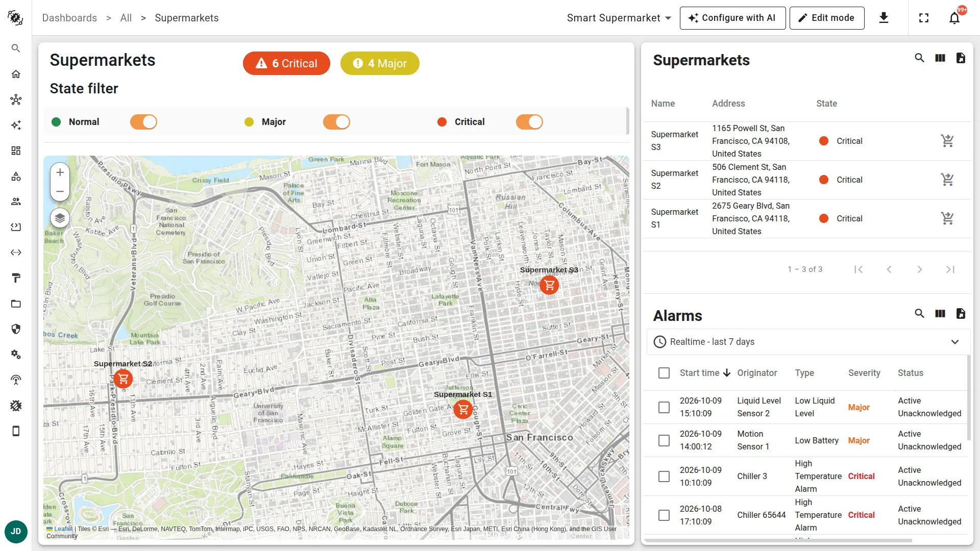Open Smart Supermarket state dropdown
This screenshot has height=551, width=980.
619,18
